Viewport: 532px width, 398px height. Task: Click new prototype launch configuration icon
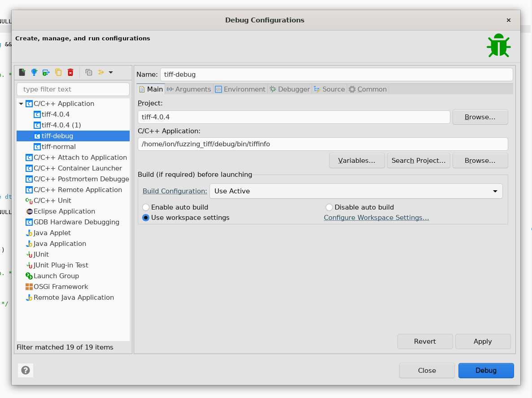34,72
